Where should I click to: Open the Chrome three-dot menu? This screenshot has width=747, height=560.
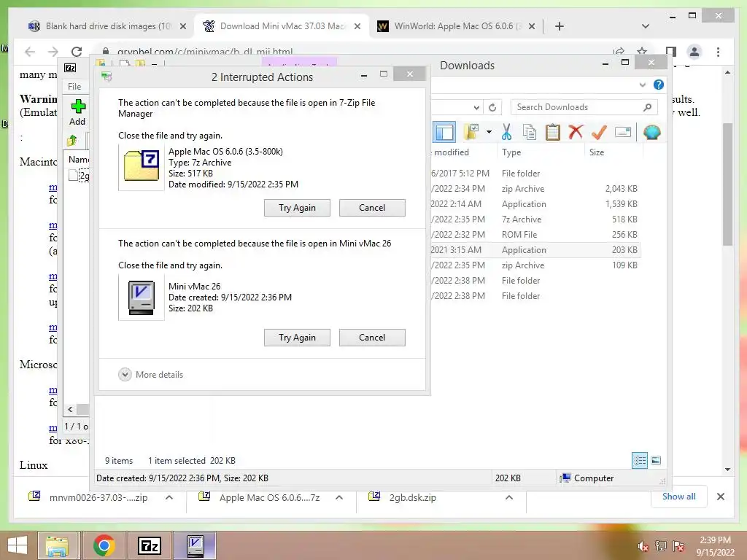pyautogui.click(x=718, y=52)
